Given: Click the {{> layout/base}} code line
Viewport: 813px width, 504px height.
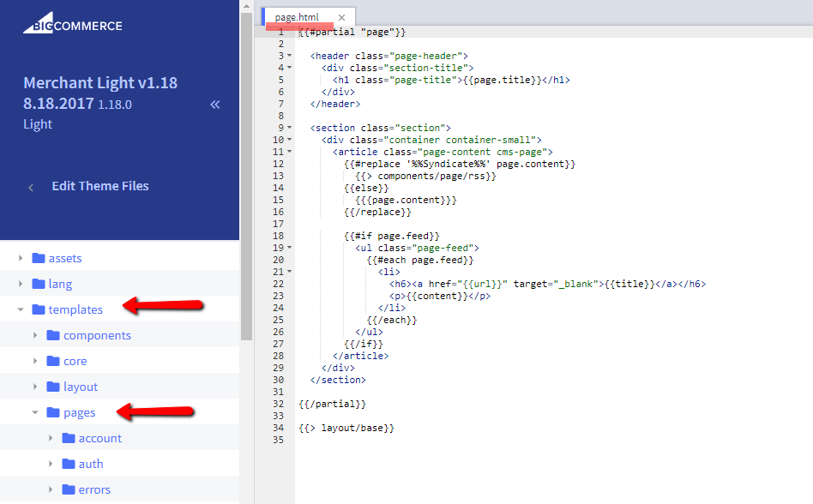Looking at the screenshot, I should 346,428.
